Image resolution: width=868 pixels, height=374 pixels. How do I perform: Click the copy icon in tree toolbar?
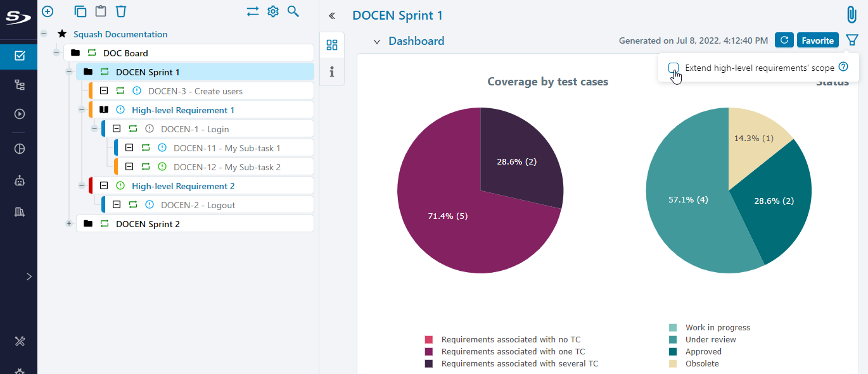coord(80,11)
